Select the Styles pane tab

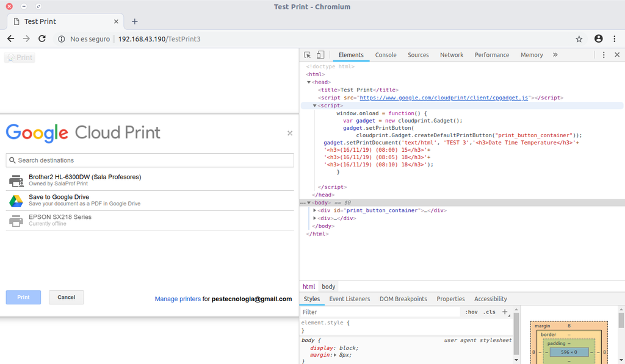coord(312,299)
